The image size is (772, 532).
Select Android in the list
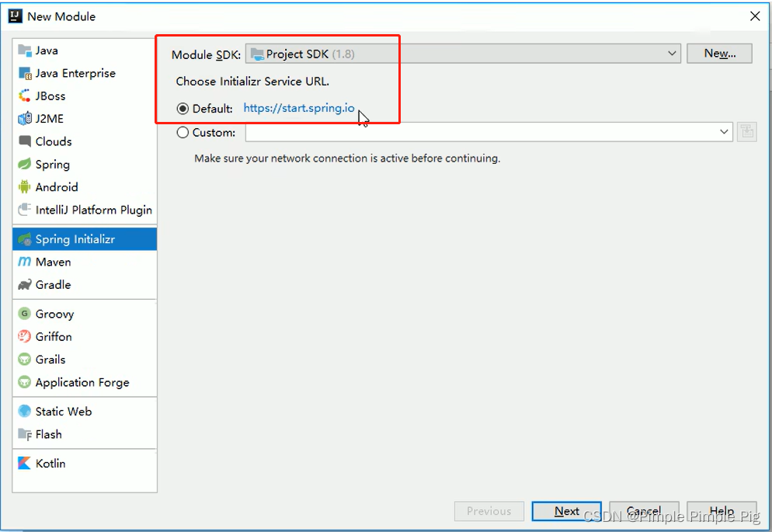pyautogui.click(x=85, y=186)
